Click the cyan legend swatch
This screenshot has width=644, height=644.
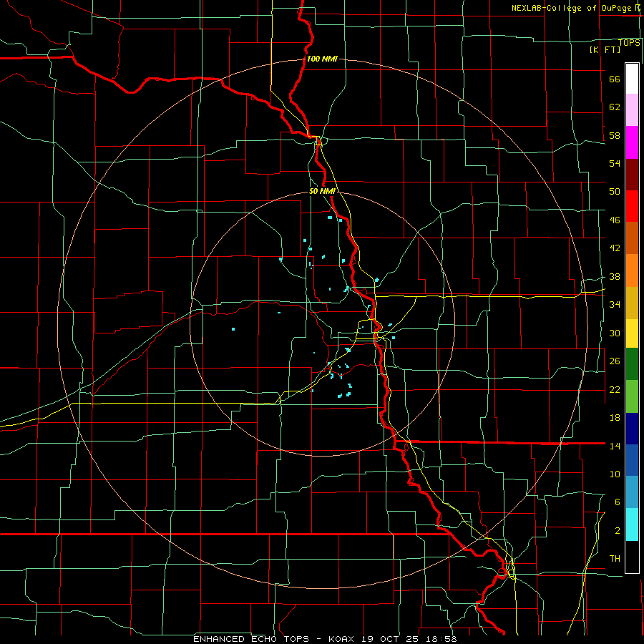(x=632, y=525)
